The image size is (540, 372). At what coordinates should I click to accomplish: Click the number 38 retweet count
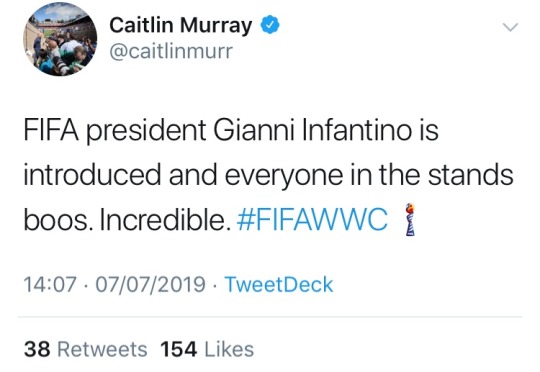point(37,349)
